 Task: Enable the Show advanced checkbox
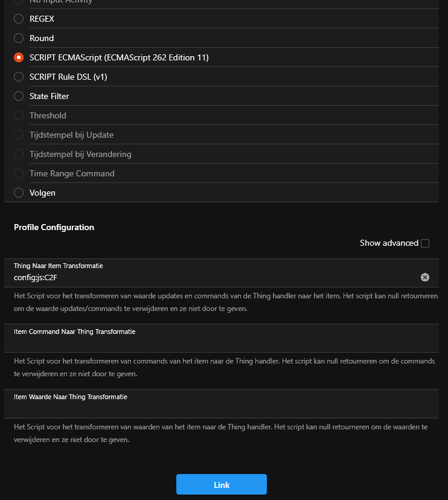pos(425,243)
